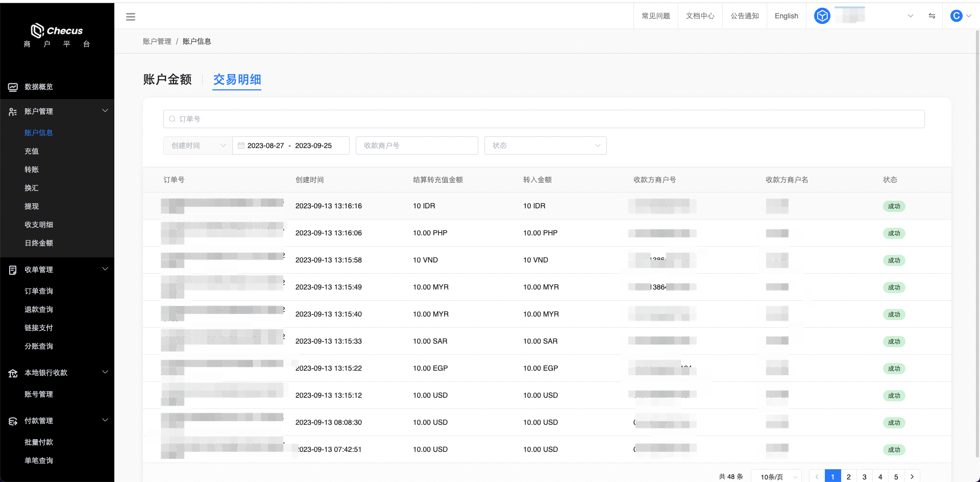Open 转账 in sidebar
Image resolution: width=980 pixels, height=482 pixels.
click(x=32, y=170)
